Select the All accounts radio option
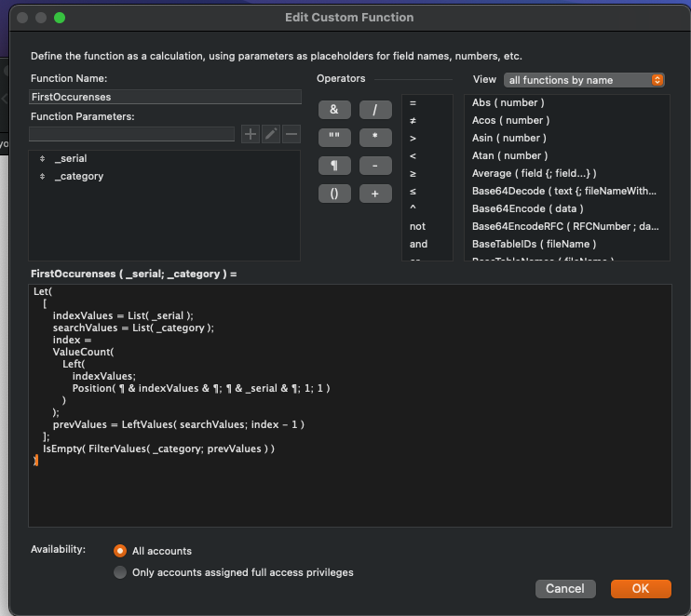Viewport: 691px width, 616px height. point(120,551)
